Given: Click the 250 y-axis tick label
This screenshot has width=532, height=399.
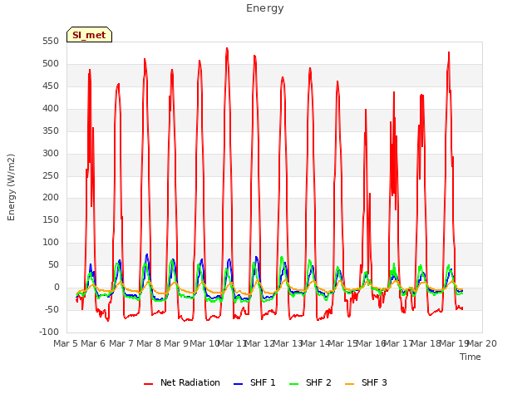Looking at the screenshot, I should pyautogui.click(x=51, y=175).
